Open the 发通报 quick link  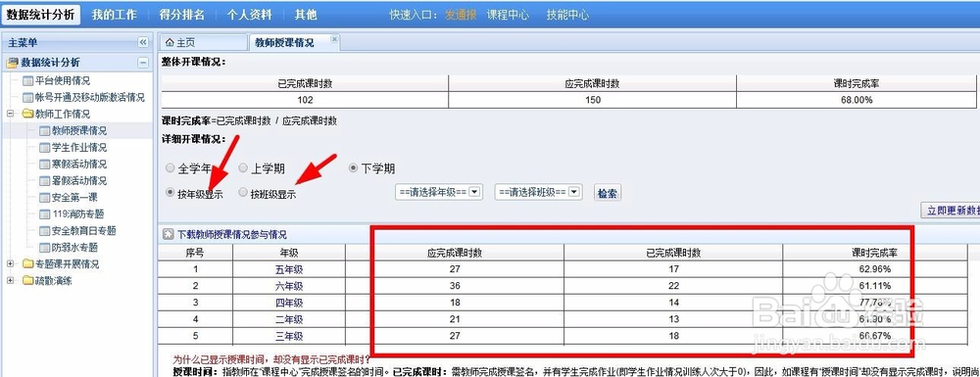pyautogui.click(x=462, y=15)
